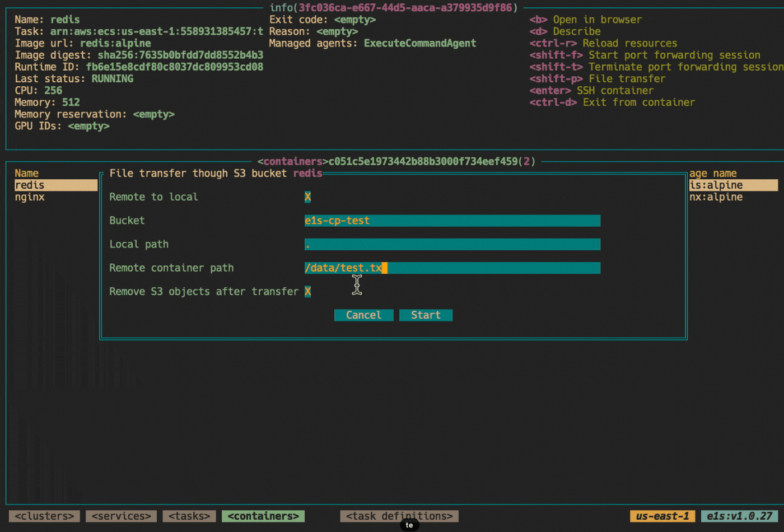Click the Start button

click(426, 315)
